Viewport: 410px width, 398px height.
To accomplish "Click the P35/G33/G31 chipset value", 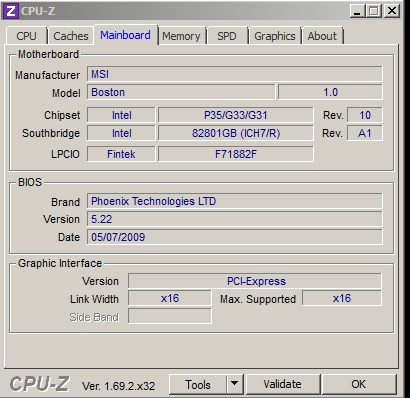I will (x=236, y=115).
